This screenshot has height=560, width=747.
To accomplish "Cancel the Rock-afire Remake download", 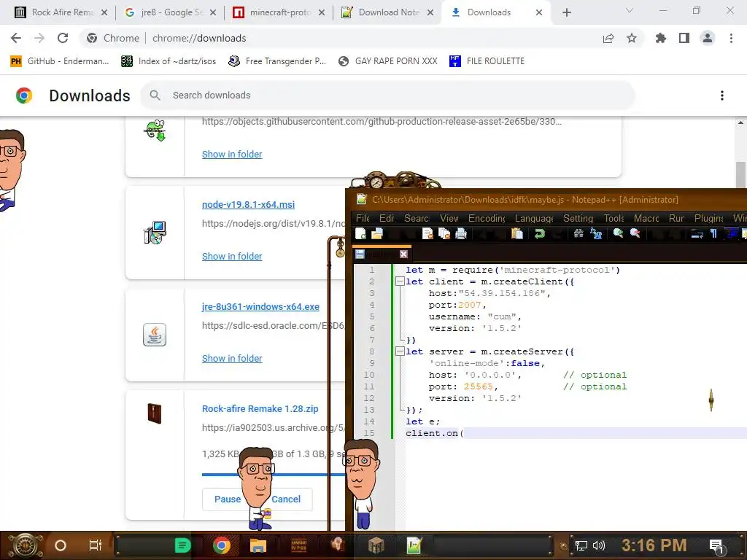I will (x=286, y=499).
